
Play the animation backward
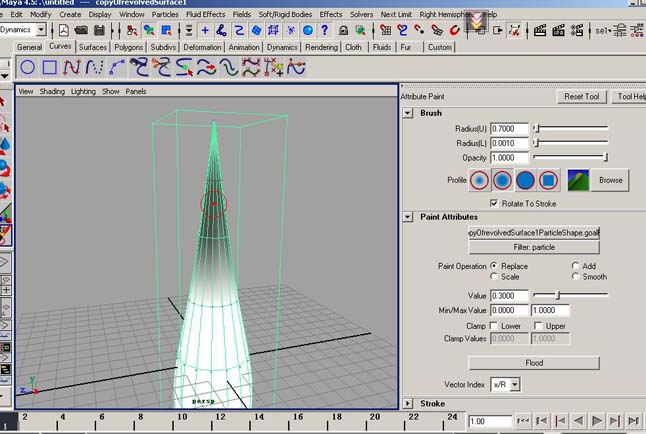coord(578,421)
